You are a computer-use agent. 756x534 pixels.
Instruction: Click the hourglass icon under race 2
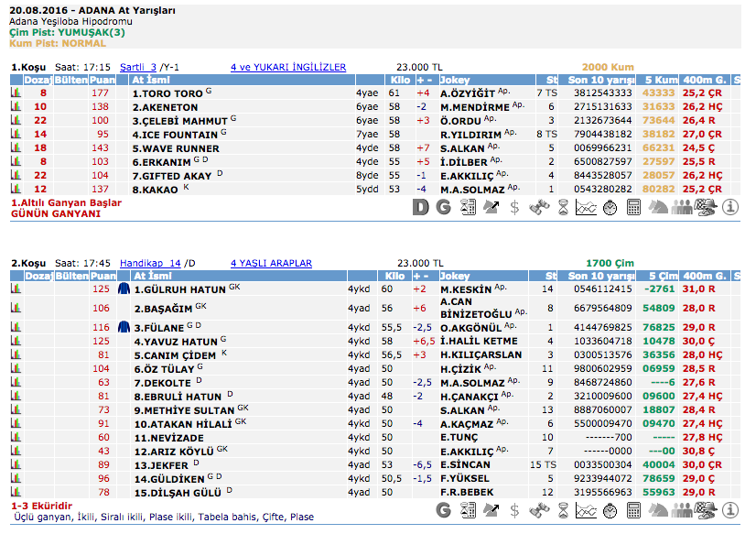click(562, 508)
